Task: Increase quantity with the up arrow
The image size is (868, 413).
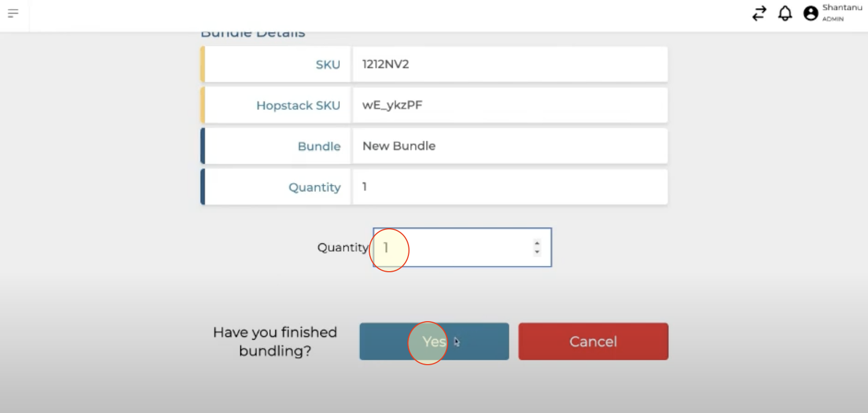Action: (537, 243)
